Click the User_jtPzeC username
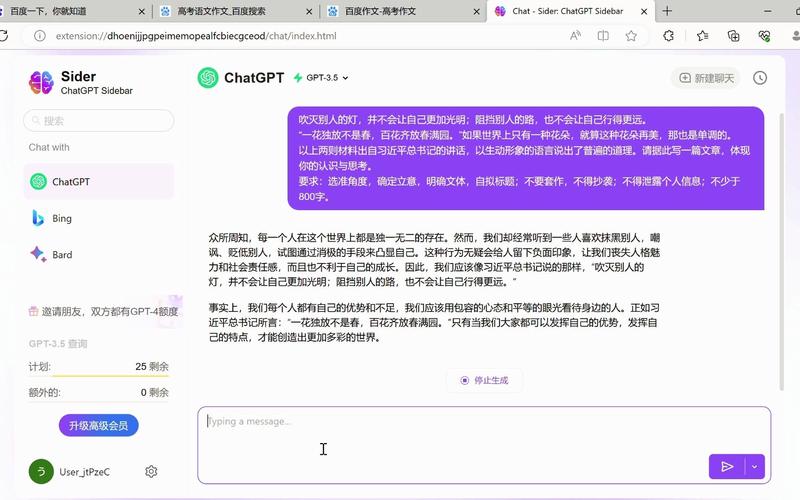Screen dimensions: 800x500 (84, 472)
